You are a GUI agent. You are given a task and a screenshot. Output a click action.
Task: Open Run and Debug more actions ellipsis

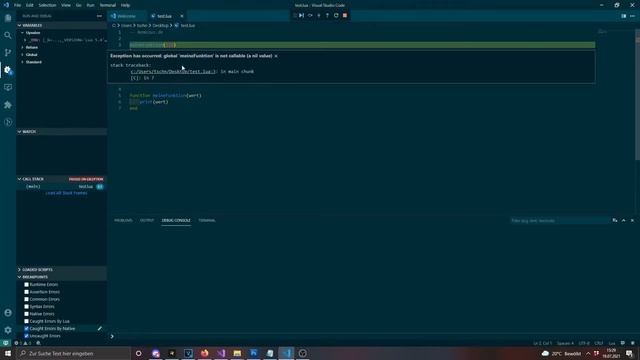coord(99,16)
